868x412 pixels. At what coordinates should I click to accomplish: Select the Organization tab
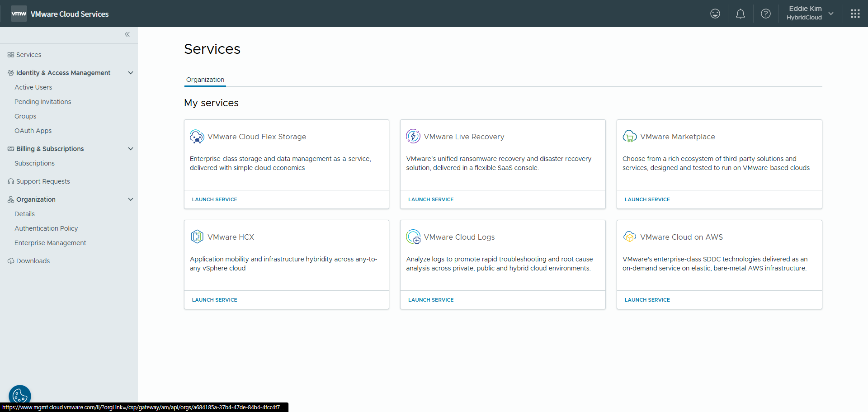205,80
